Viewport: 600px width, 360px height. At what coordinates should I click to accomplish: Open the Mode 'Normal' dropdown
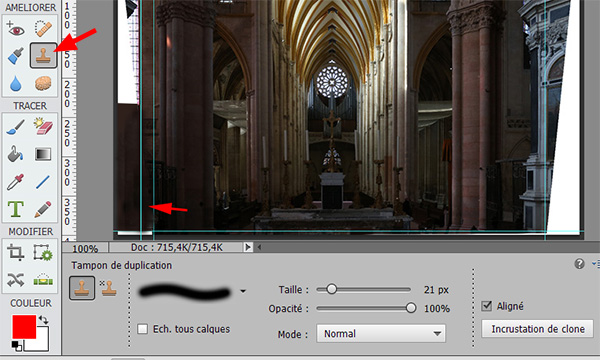pyautogui.click(x=381, y=334)
